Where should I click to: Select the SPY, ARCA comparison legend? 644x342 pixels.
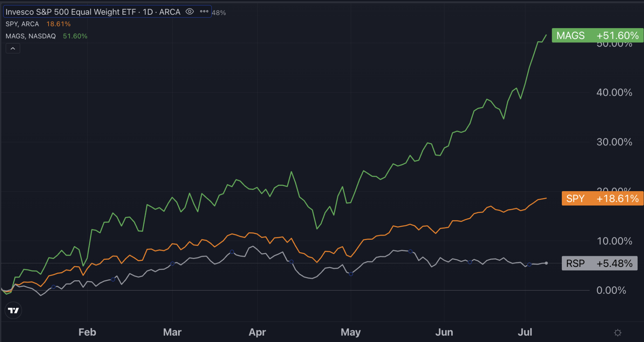pos(22,24)
